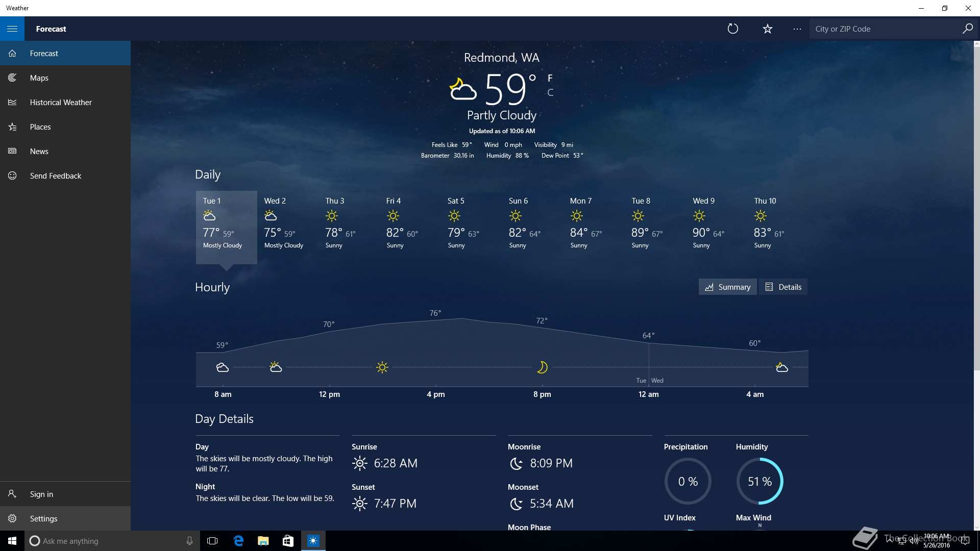The height and width of the screenshot is (551, 980).
Task: Open Send Feedback page
Action: click(x=55, y=176)
